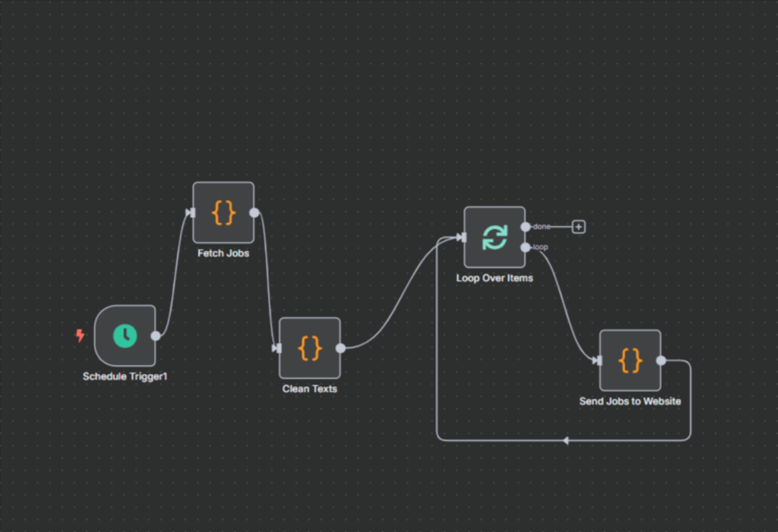Click the loop output dot on Loop node
Image resolution: width=778 pixels, height=532 pixels.
525,247
